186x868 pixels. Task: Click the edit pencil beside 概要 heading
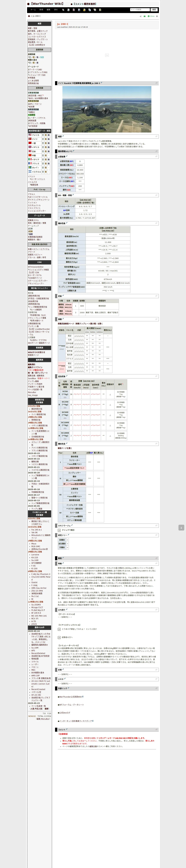[x=63, y=136]
